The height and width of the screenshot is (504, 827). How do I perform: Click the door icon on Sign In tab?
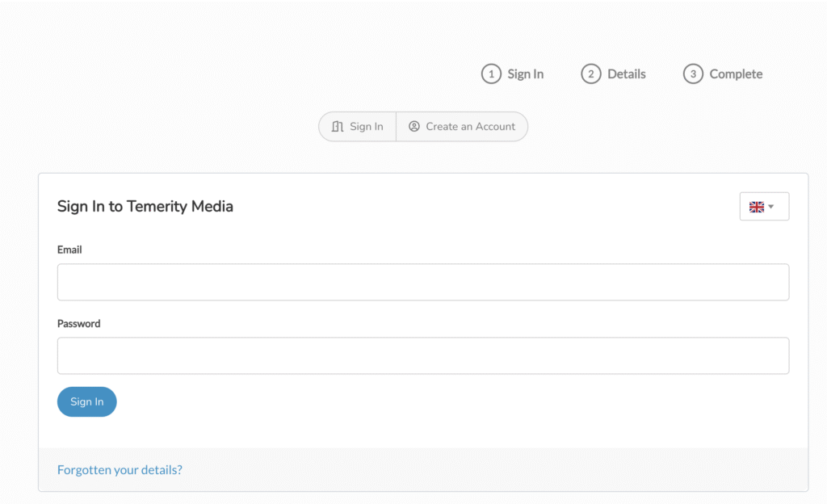click(x=338, y=127)
